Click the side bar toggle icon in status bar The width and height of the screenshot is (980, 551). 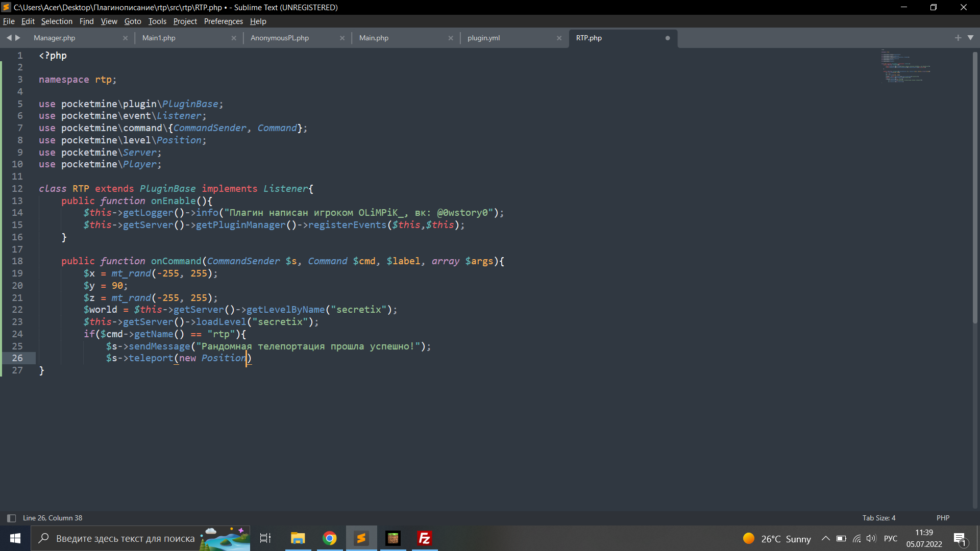tap(11, 518)
